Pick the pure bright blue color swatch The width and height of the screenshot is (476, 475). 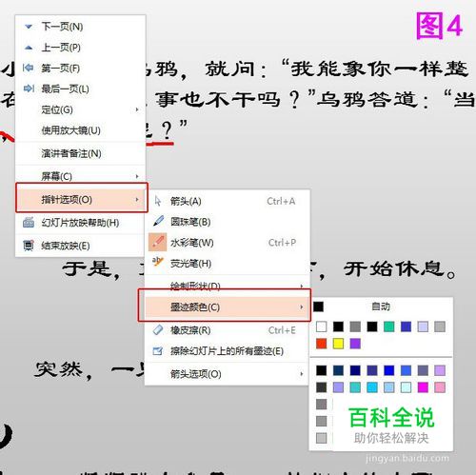click(x=389, y=370)
